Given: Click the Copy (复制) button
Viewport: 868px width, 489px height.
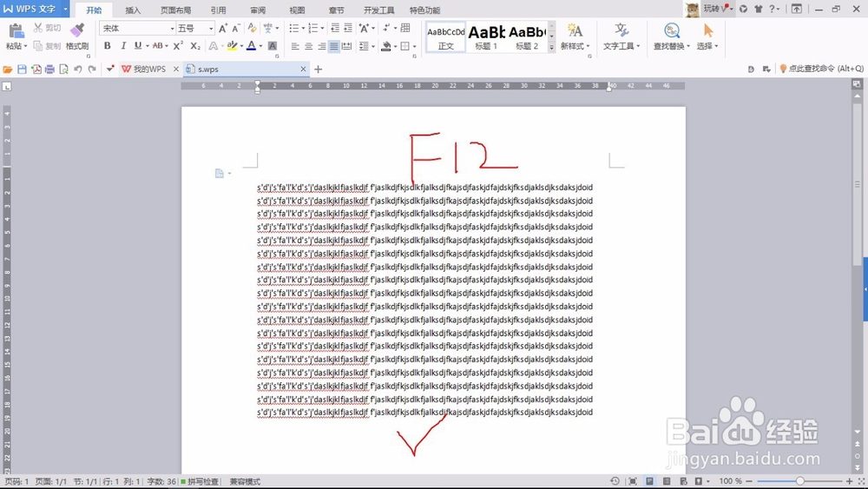Looking at the screenshot, I should pyautogui.click(x=47, y=46).
